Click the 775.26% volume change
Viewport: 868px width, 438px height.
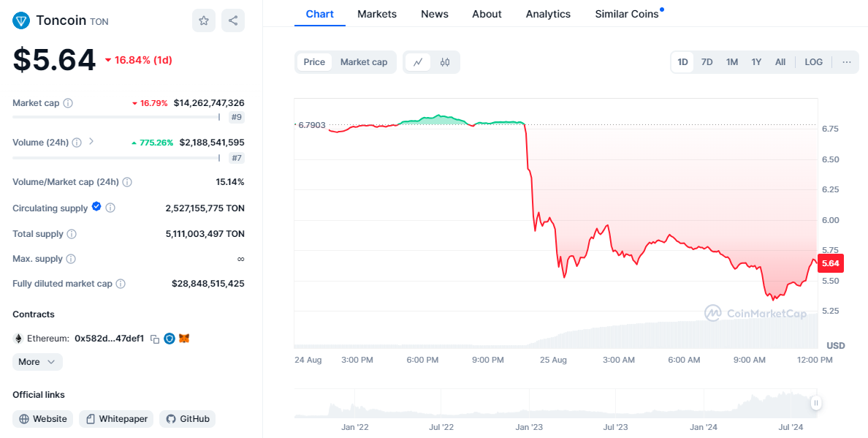[152, 143]
